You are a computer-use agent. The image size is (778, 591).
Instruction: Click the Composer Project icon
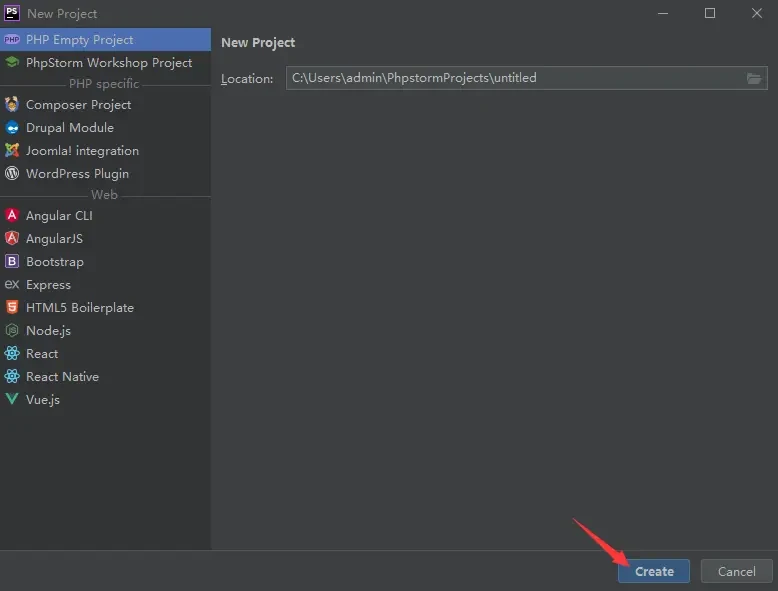coord(12,105)
